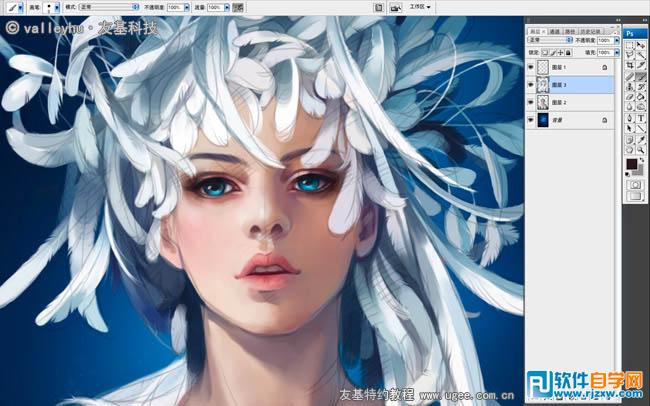Switch to the 通道 channels tab
Screen dimensions: 650x406
(x=555, y=32)
